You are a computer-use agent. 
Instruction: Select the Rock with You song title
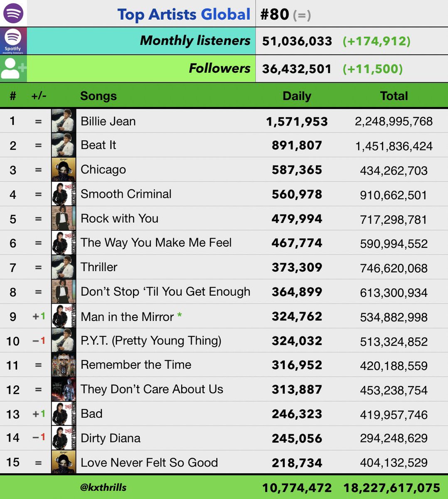click(x=120, y=218)
